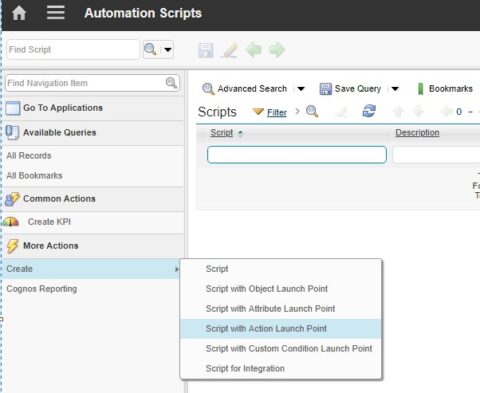480x393 pixels.
Task: Click the Save Query disk icon
Action: coord(325,89)
